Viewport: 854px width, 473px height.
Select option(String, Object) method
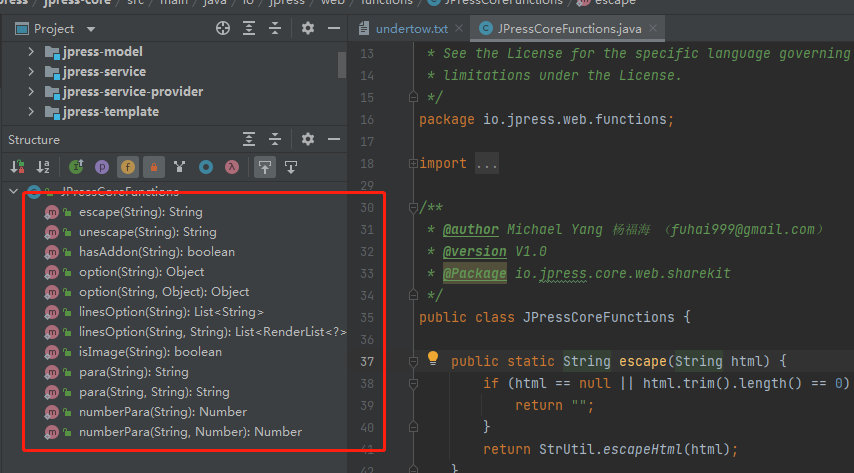pyautogui.click(x=164, y=292)
